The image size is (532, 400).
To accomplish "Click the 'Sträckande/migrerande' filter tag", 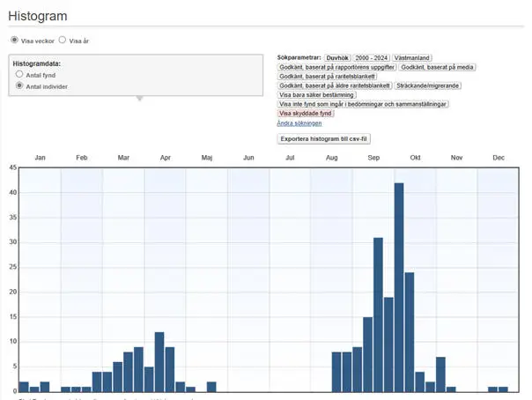I will tap(428, 85).
